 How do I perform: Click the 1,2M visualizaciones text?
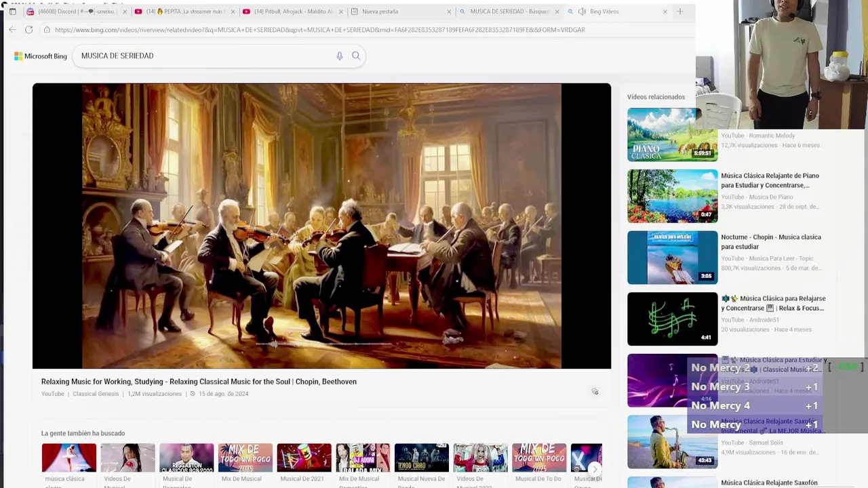click(155, 394)
